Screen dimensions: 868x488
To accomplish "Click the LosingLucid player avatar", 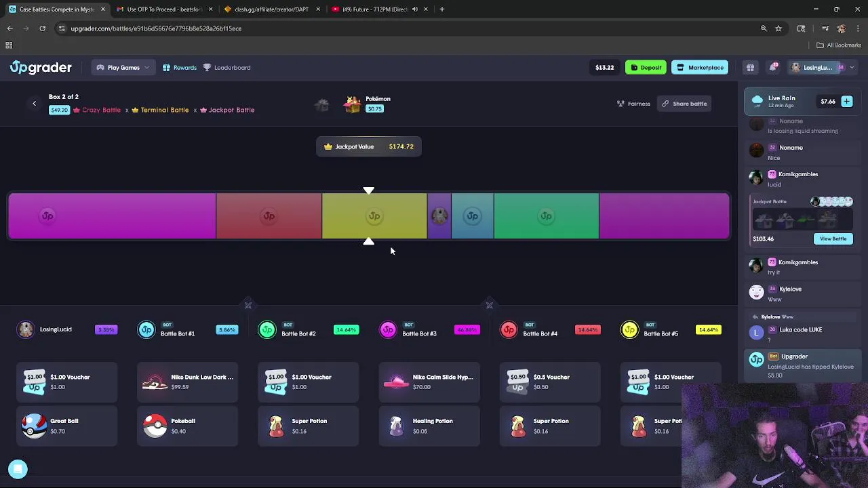I will (26, 329).
